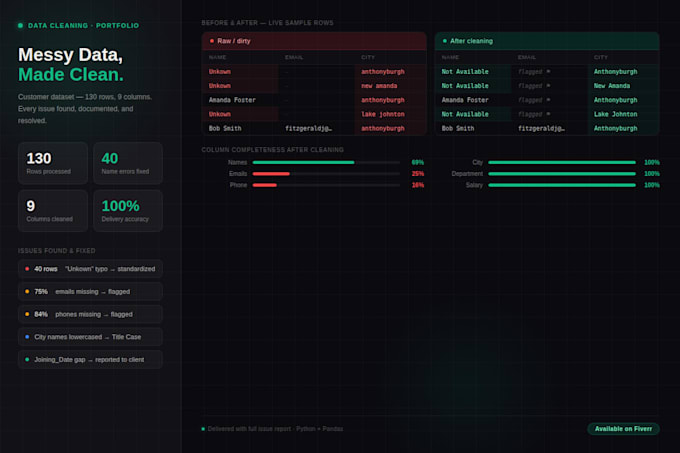The width and height of the screenshot is (680, 453).
Task: Click flag icon in the New Amanda row
Action: [548, 86]
